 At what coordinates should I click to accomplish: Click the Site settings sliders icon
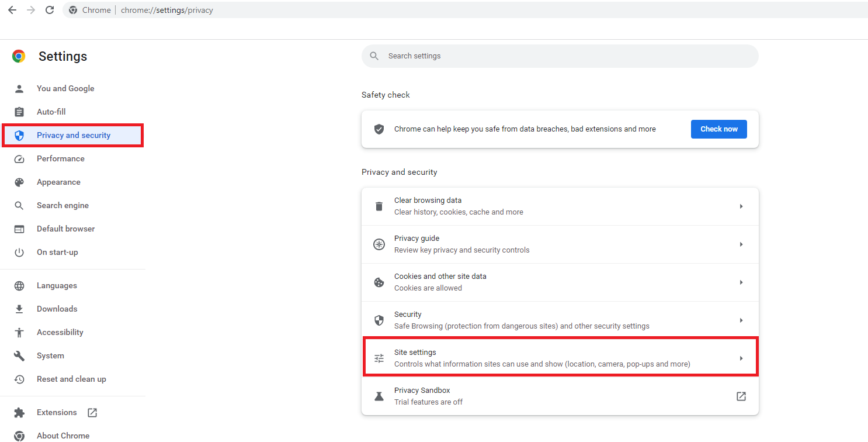tap(379, 358)
